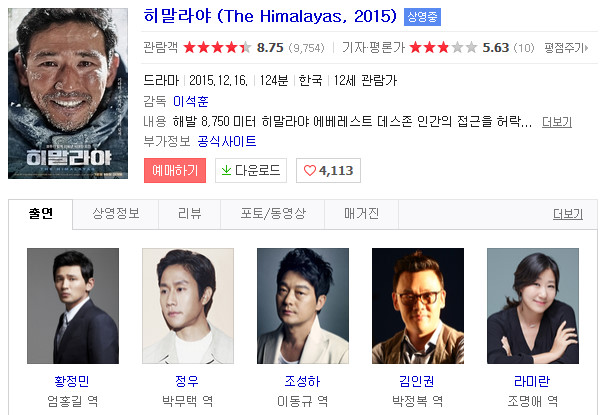Click the critic star rating icons

[443, 48]
